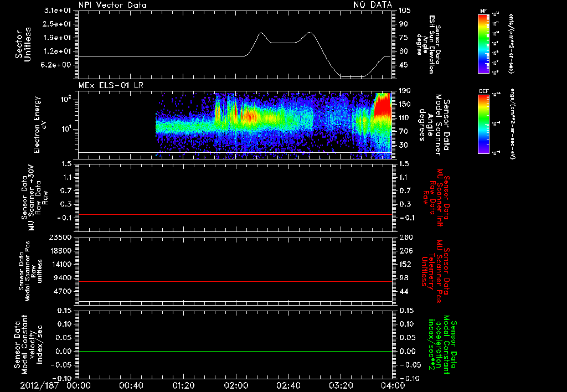Screen dimensions: 567x392
Task: Select the 'ESH Sun Elevation Angle' axis label
Action: tap(428, 44)
